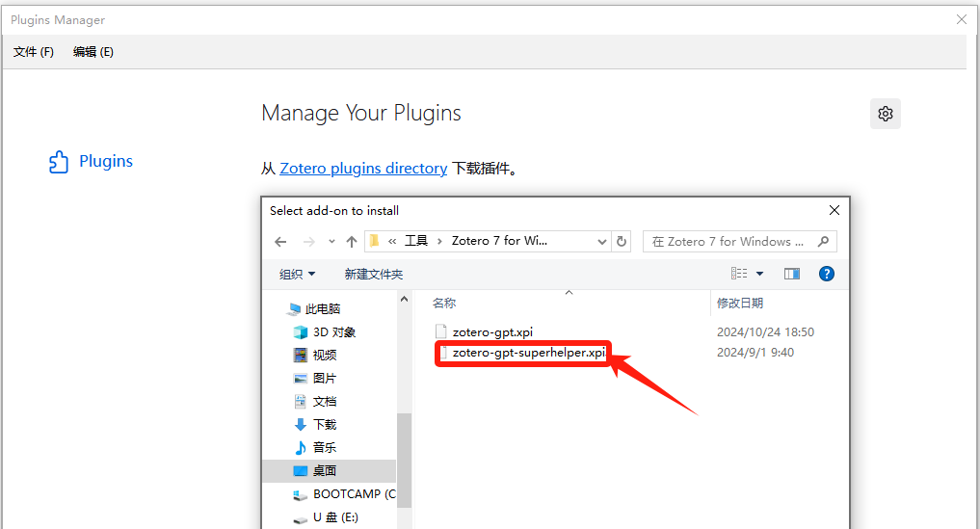Toggle the preview pane icon
Viewport: 980px width, 529px height.
pos(792,274)
